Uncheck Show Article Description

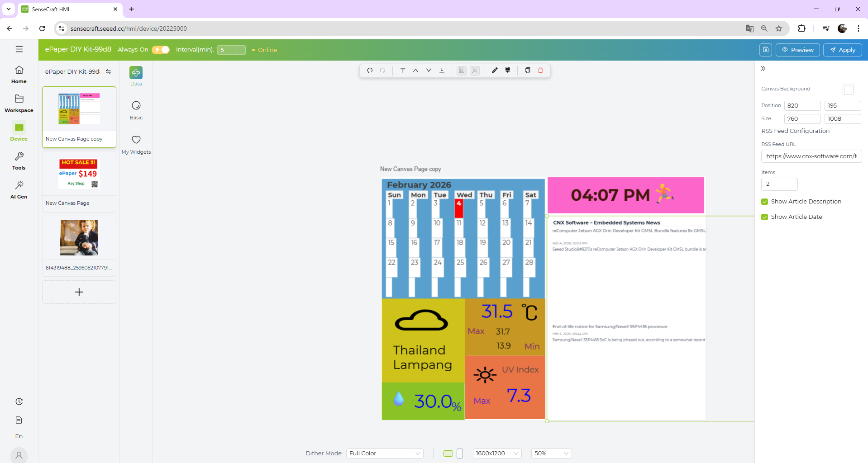tap(765, 202)
